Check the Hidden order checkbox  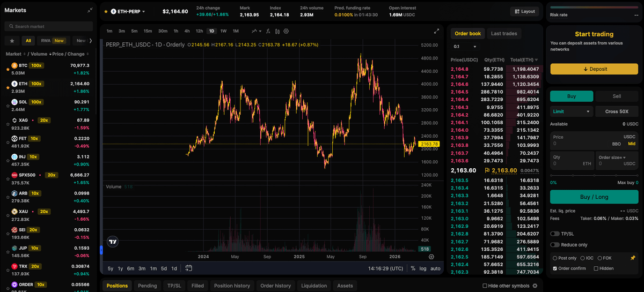click(596, 268)
